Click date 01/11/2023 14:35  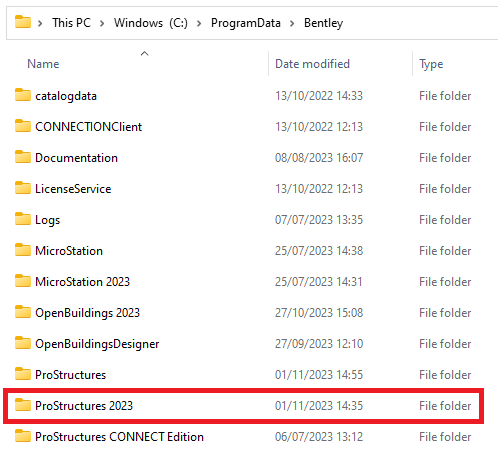pyautogui.click(x=319, y=406)
